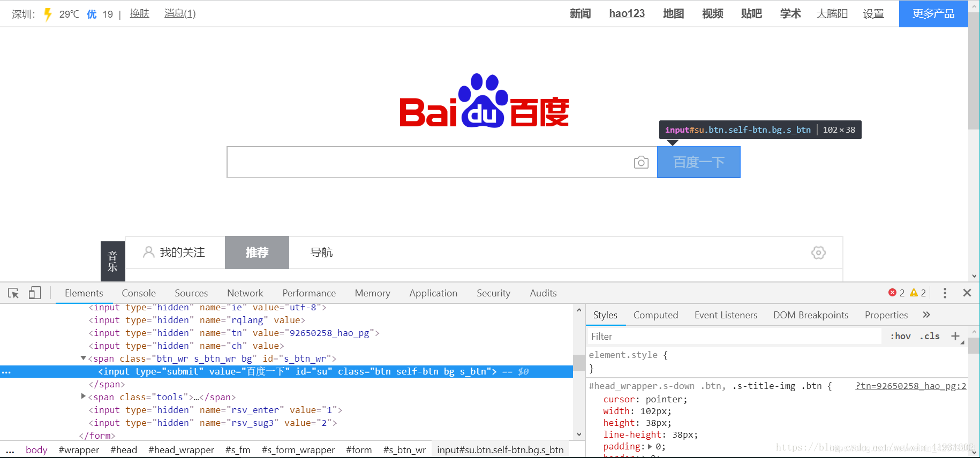This screenshot has height=458, width=980.
Task: Select the Event Listeners tab
Action: pos(726,315)
